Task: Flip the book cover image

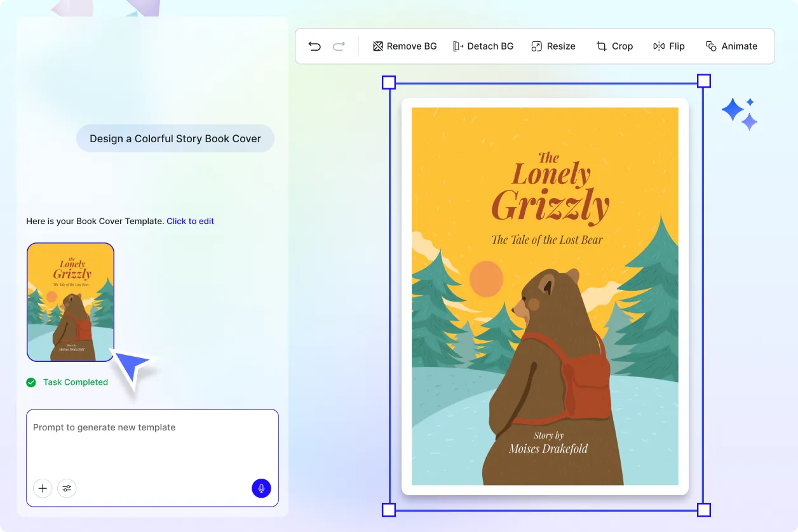Action: (669, 46)
